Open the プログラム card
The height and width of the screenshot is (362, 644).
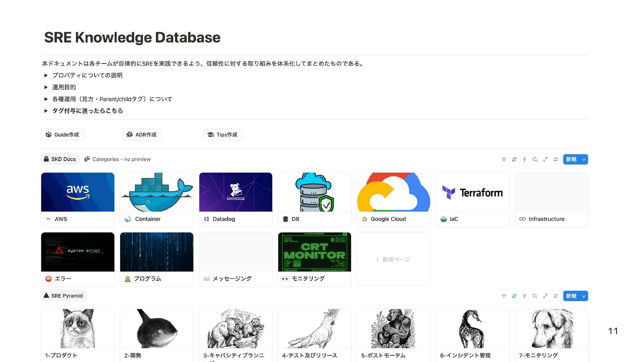pyautogui.click(x=157, y=259)
